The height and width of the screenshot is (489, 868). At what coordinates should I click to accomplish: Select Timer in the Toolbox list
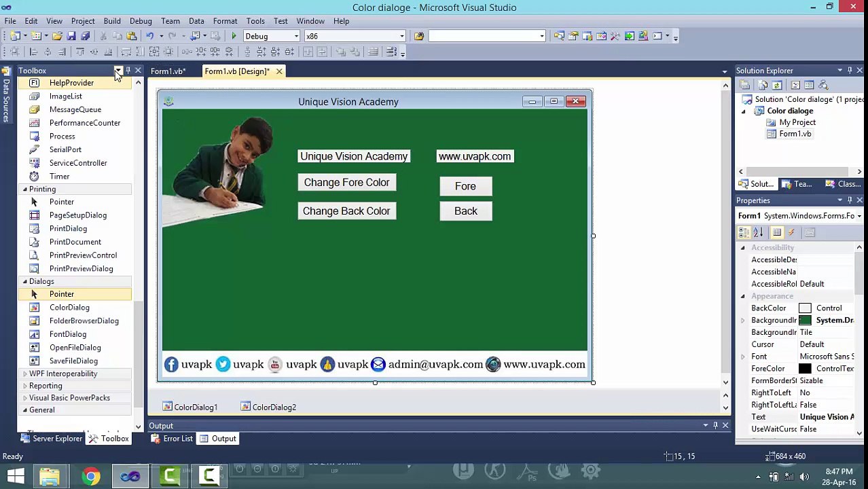pos(59,177)
